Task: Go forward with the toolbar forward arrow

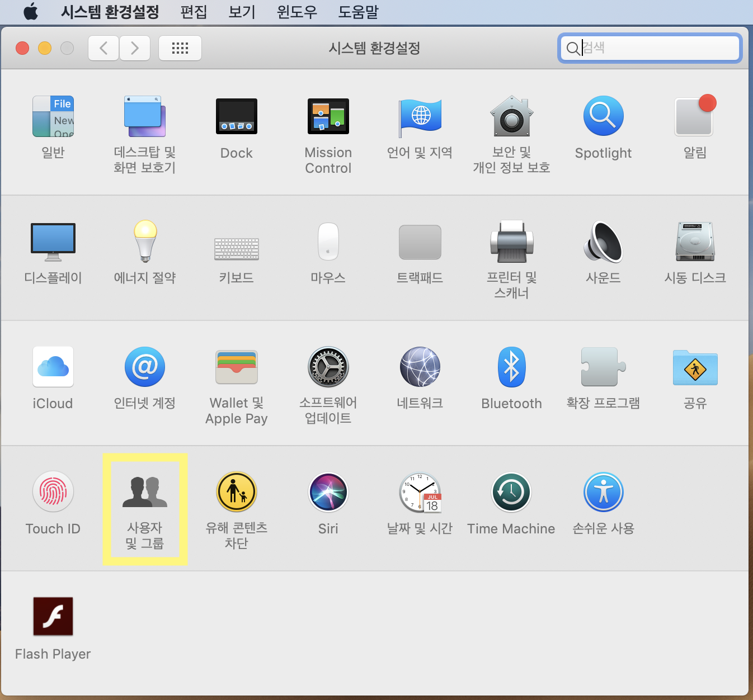Action: pos(135,48)
